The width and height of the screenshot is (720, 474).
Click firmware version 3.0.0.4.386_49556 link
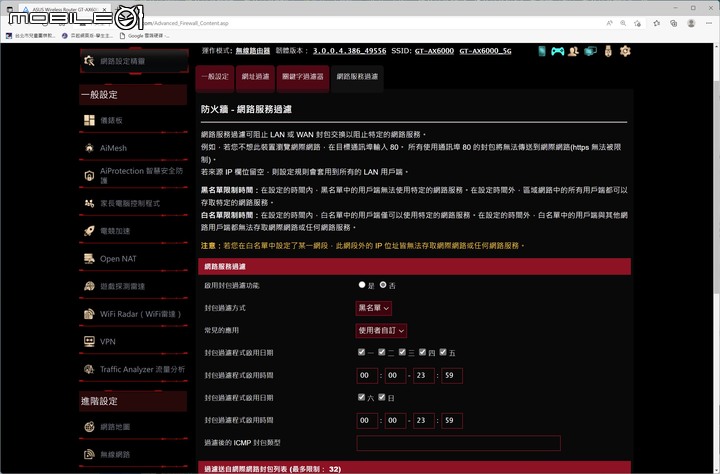point(349,51)
